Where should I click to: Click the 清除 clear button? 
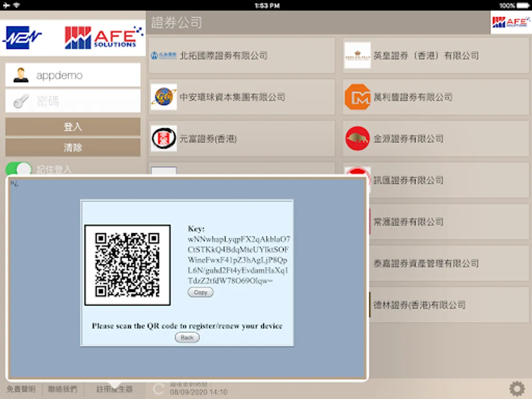click(x=73, y=148)
